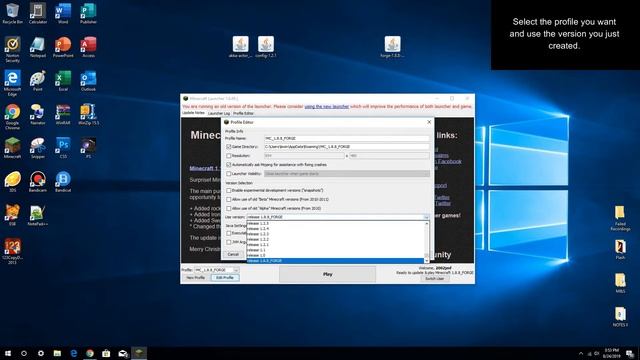640x360 pixels.
Task: Open the forge 1.8.8 jar on desktop
Action: (392, 47)
